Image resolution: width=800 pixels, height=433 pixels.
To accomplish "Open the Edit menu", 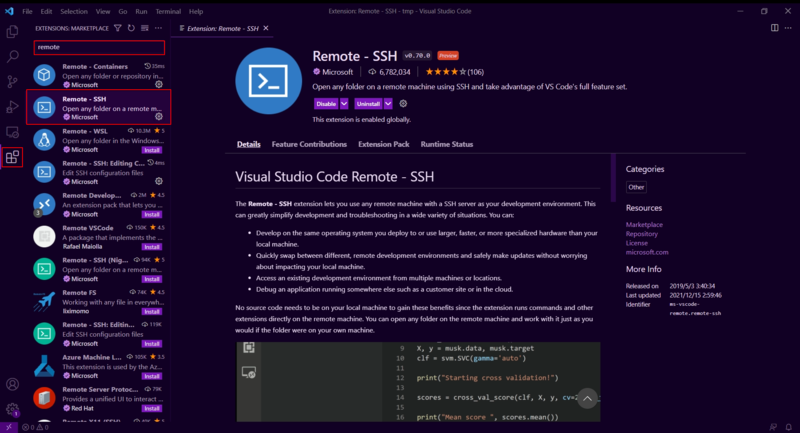I will coord(46,11).
